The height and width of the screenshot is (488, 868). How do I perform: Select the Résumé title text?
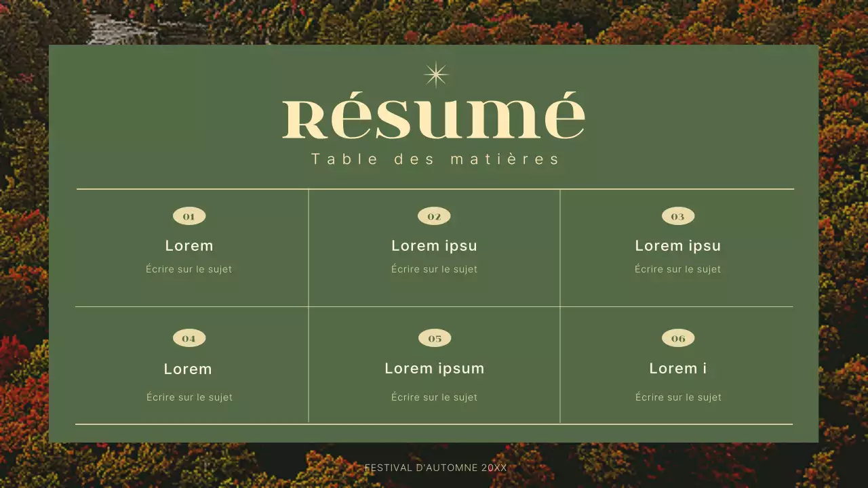click(434, 117)
